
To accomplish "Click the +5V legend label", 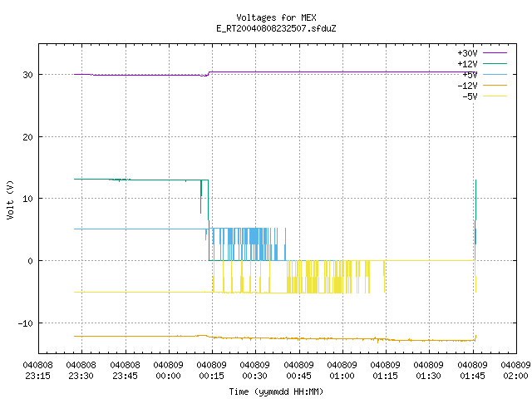I will click(470, 75).
